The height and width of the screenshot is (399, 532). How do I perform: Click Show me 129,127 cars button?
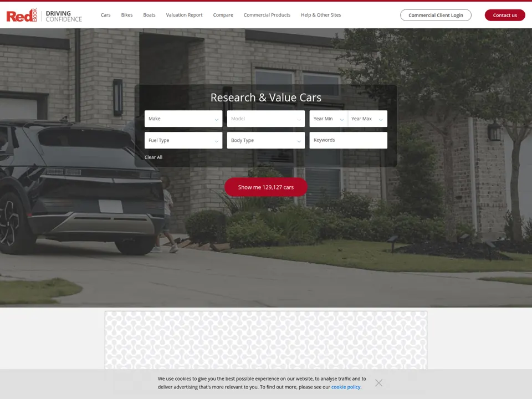(266, 187)
